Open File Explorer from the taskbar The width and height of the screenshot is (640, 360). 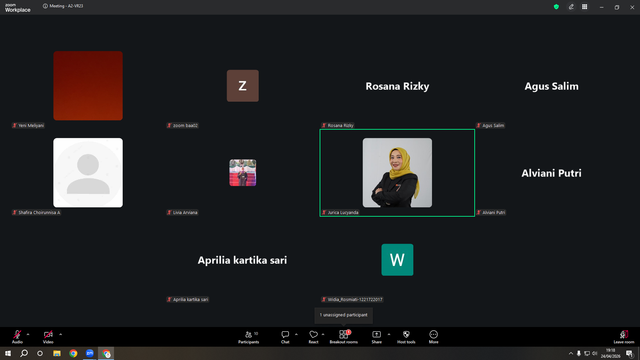57,353
